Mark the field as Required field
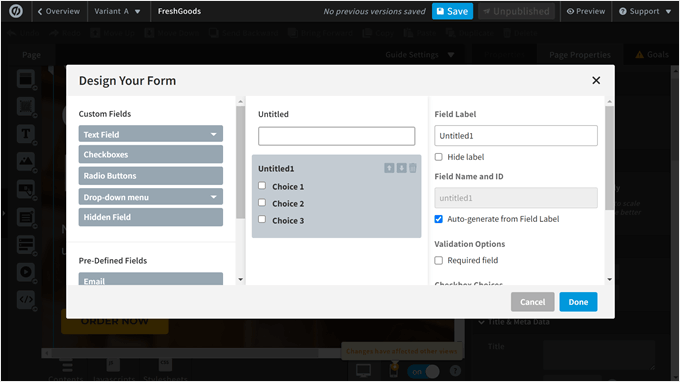 pos(438,260)
